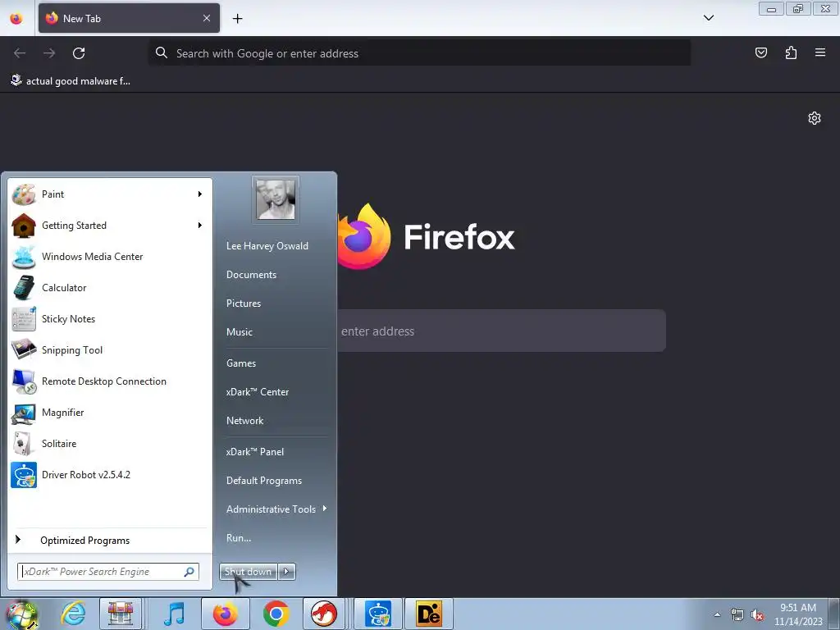Switch to Firefox on the taskbar

click(x=225, y=614)
